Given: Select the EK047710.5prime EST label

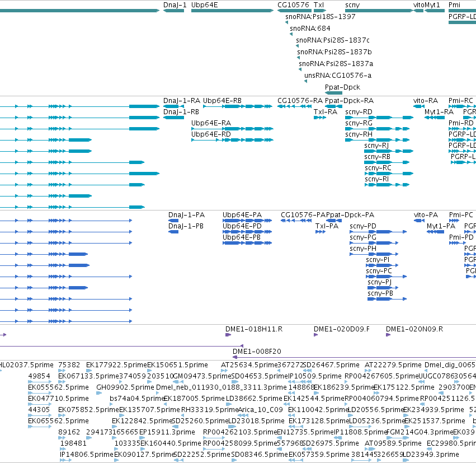Looking at the screenshot, I should click(x=58, y=399).
